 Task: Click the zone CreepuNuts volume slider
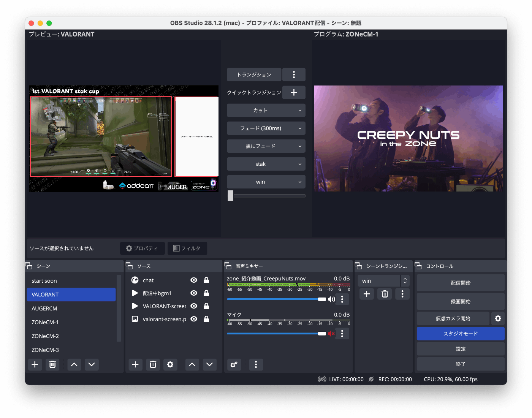coord(276,299)
